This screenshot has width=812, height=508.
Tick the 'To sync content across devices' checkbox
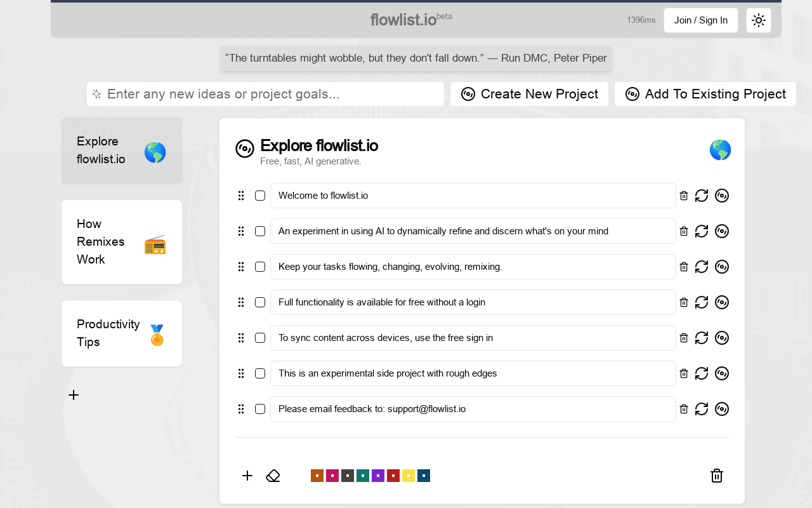click(x=260, y=338)
